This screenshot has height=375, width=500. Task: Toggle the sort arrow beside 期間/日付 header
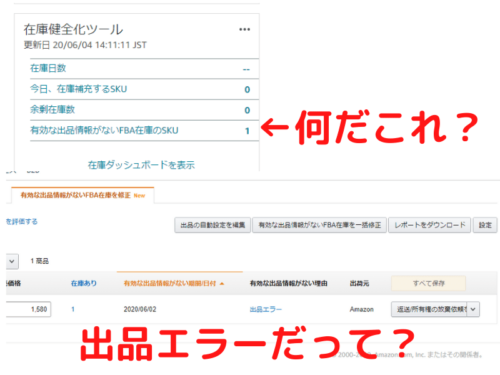[222, 284]
